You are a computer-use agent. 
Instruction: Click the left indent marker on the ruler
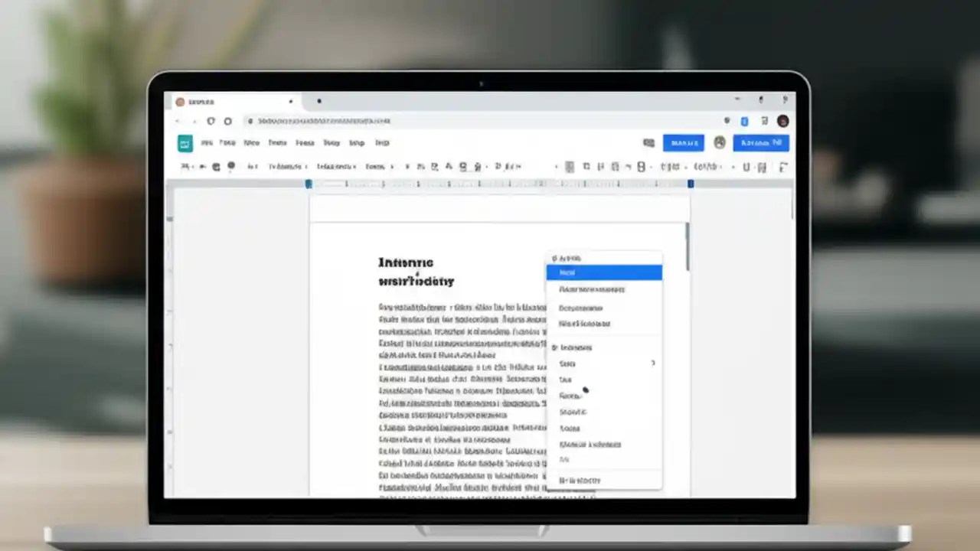tap(309, 184)
